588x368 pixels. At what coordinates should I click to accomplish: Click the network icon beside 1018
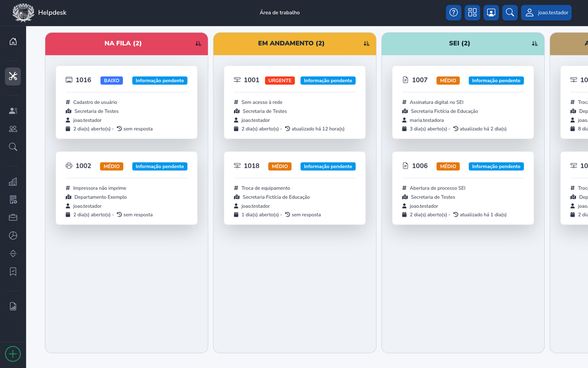tap(237, 166)
